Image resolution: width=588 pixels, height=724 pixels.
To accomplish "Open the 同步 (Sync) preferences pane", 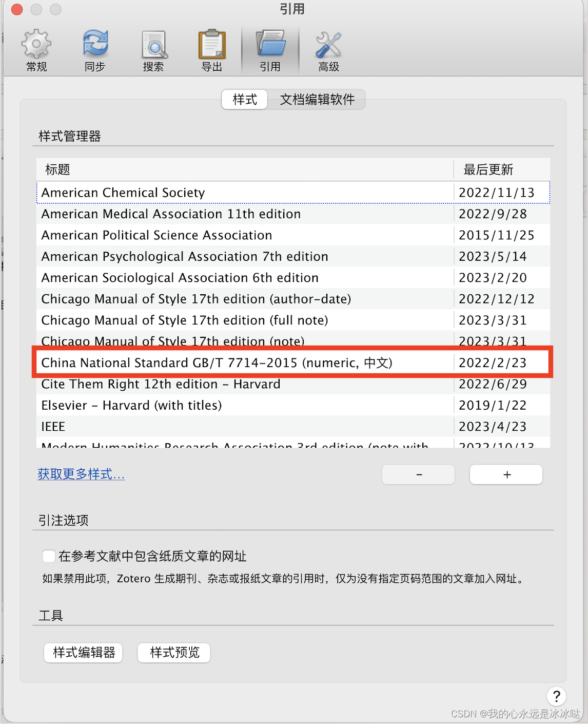I will (x=95, y=50).
